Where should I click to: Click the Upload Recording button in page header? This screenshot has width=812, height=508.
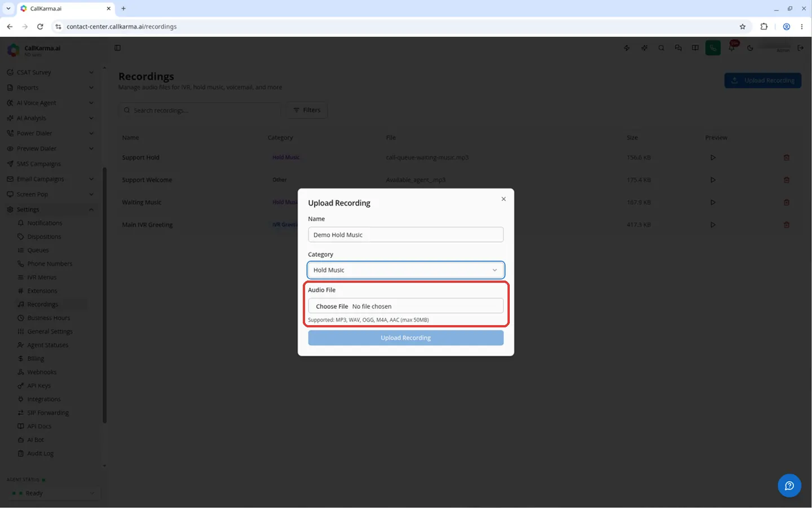[x=762, y=81]
